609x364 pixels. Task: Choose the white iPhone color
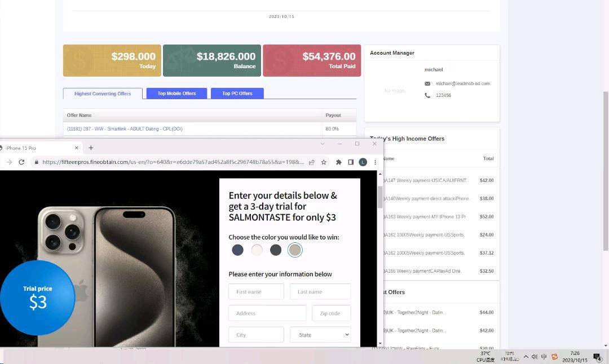coord(257,250)
